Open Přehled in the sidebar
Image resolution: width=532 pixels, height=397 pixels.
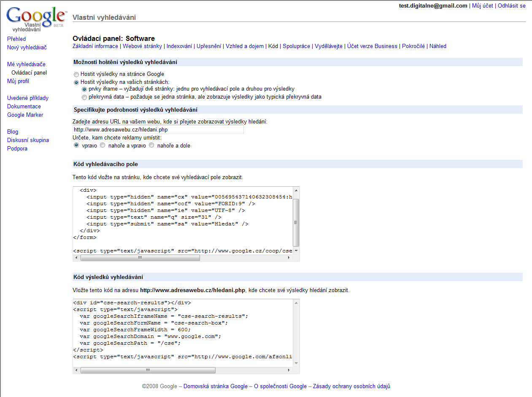[16, 39]
